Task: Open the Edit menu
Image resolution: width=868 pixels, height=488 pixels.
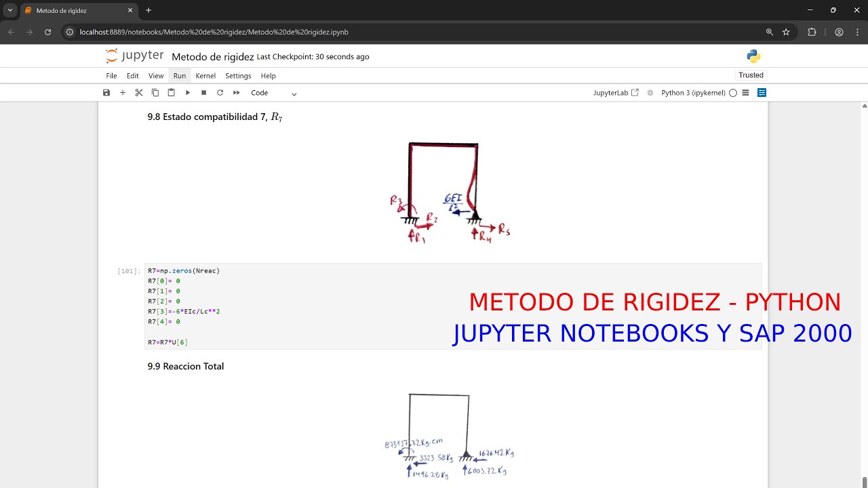Action: 132,76
